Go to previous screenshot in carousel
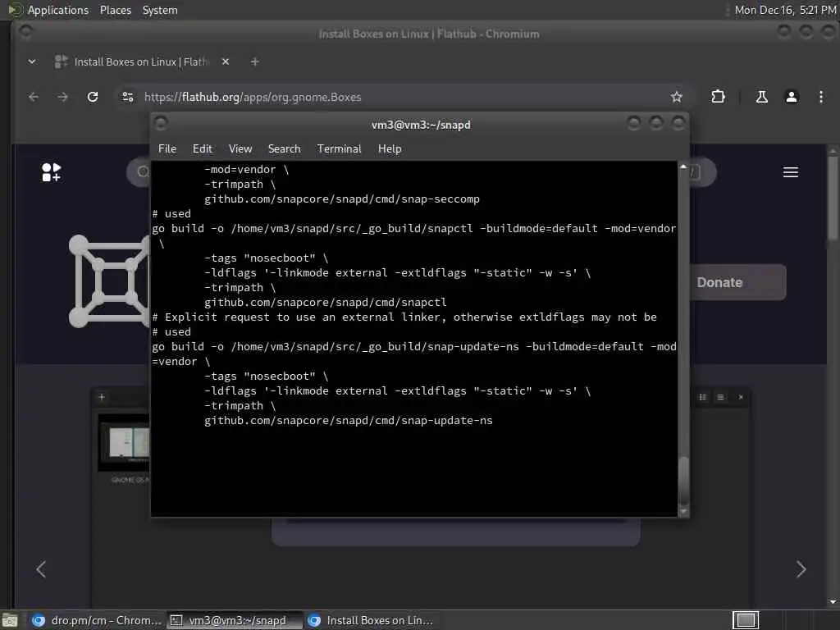Image resolution: width=840 pixels, height=630 pixels. [x=41, y=569]
